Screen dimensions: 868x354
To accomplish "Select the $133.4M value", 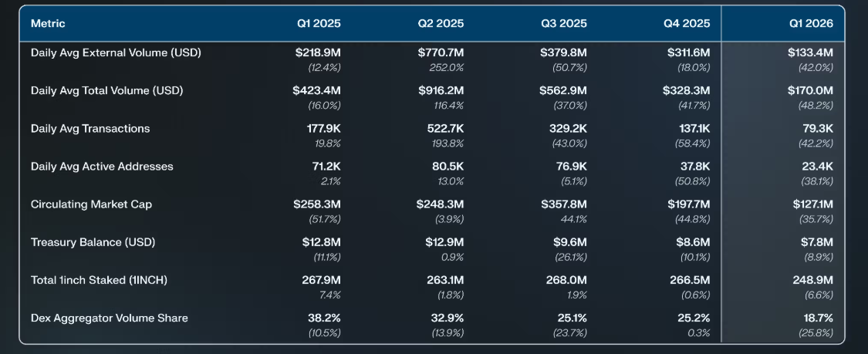I will [810, 53].
